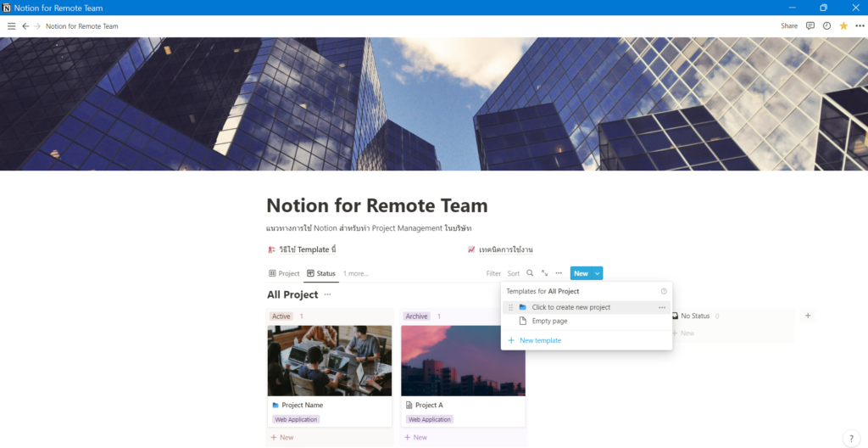The image size is (868, 448).
Task: Switch to the Project view tab
Action: point(284,273)
